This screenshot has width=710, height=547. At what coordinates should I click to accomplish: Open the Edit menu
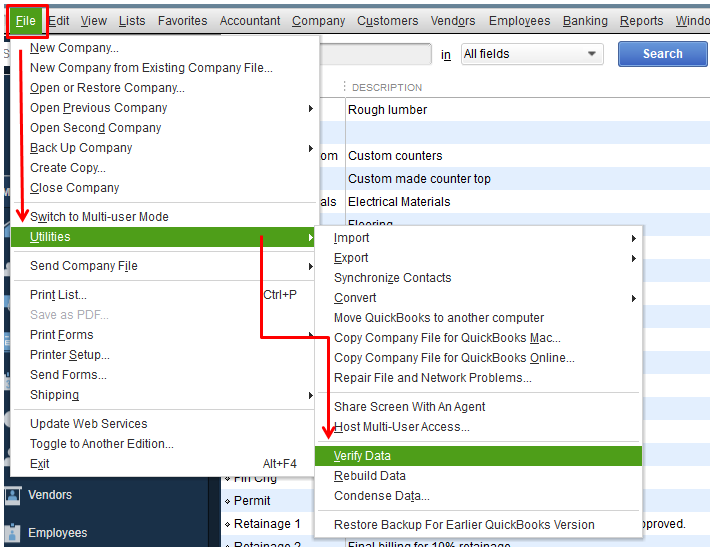click(x=59, y=21)
